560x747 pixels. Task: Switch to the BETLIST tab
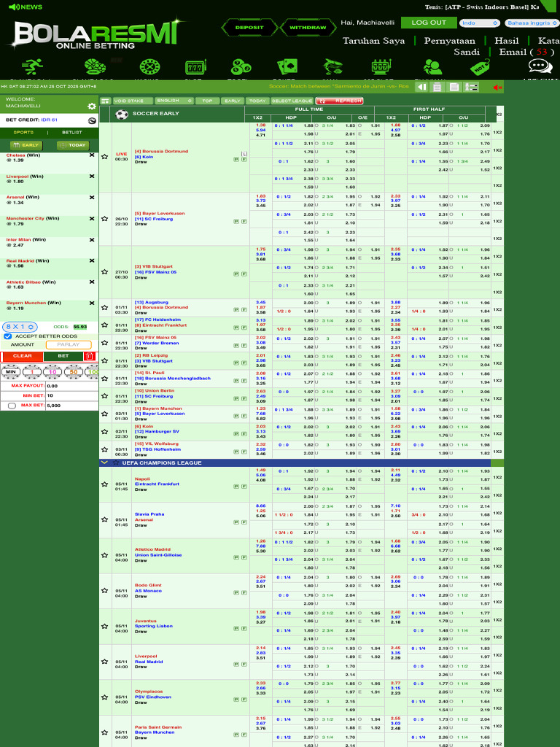click(x=72, y=133)
